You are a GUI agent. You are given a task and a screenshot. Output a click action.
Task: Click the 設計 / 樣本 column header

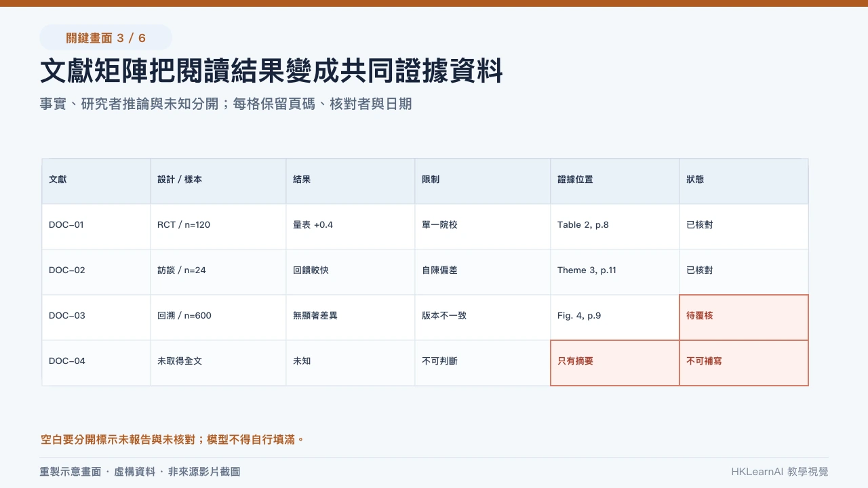pos(218,180)
